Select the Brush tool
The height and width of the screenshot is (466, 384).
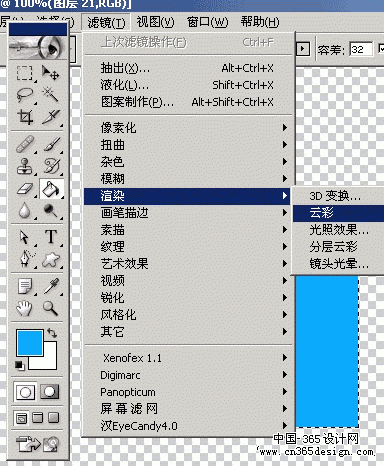coord(51,144)
